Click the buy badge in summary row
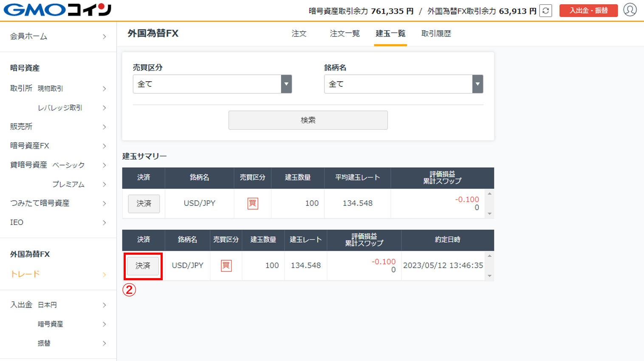The height and width of the screenshot is (361, 644). (252, 203)
